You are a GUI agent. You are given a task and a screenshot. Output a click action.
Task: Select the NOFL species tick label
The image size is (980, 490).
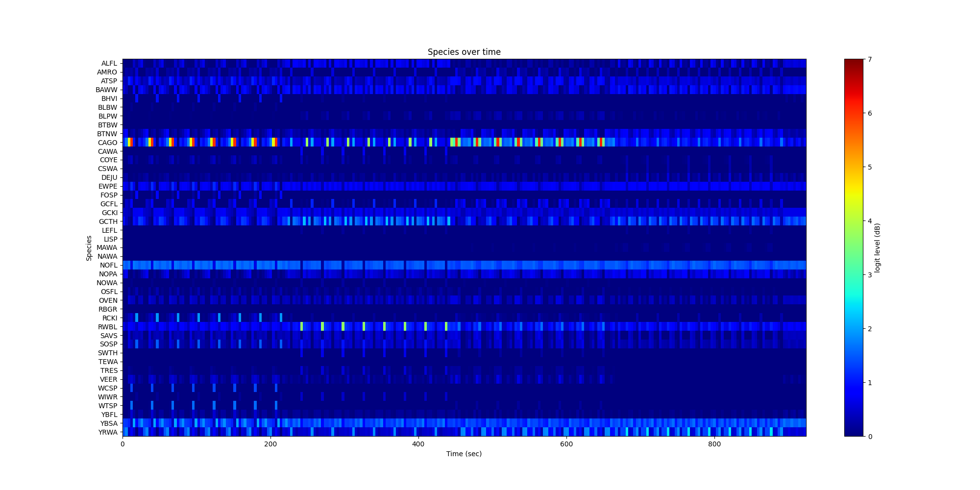108,266
